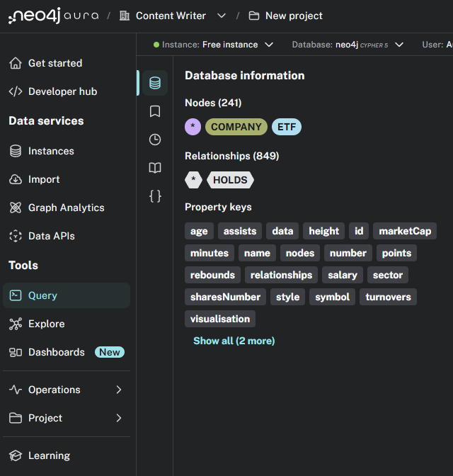Viewport: 453px width, 476px height.
Task: Select the all-nodes asterisk label
Action: click(x=193, y=127)
